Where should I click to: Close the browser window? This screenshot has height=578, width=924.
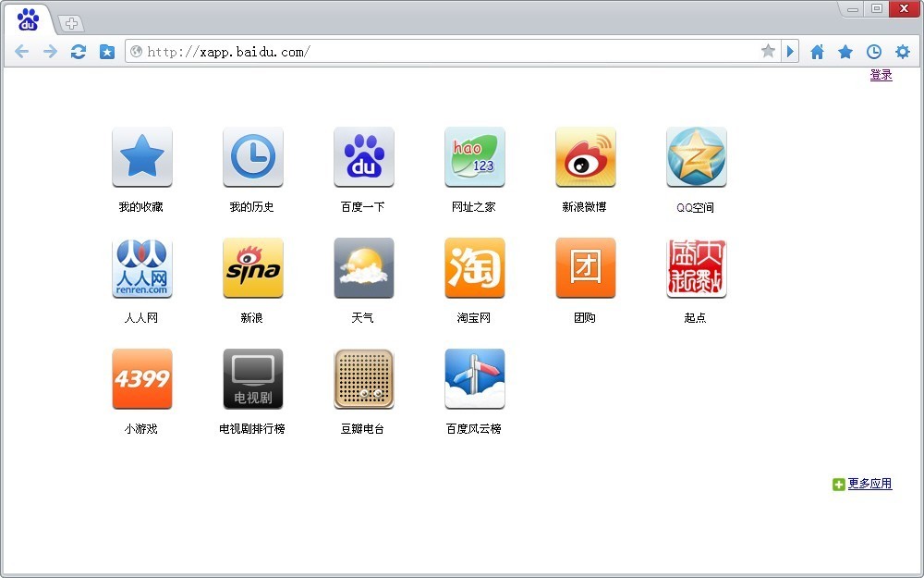tap(904, 9)
